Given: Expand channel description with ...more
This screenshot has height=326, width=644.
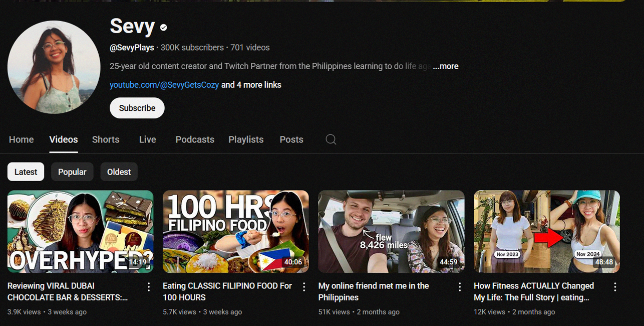Looking at the screenshot, I should pyautogui.click(x=446, y=66).
